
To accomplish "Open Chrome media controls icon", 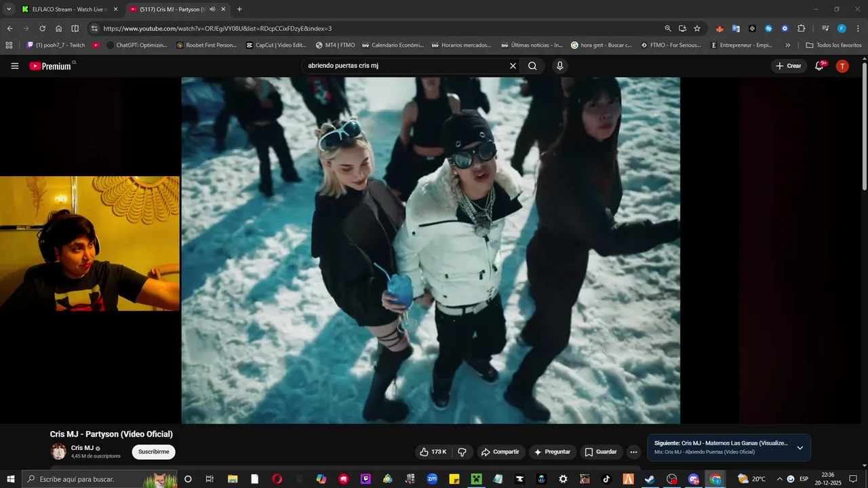I will point(825,28).
